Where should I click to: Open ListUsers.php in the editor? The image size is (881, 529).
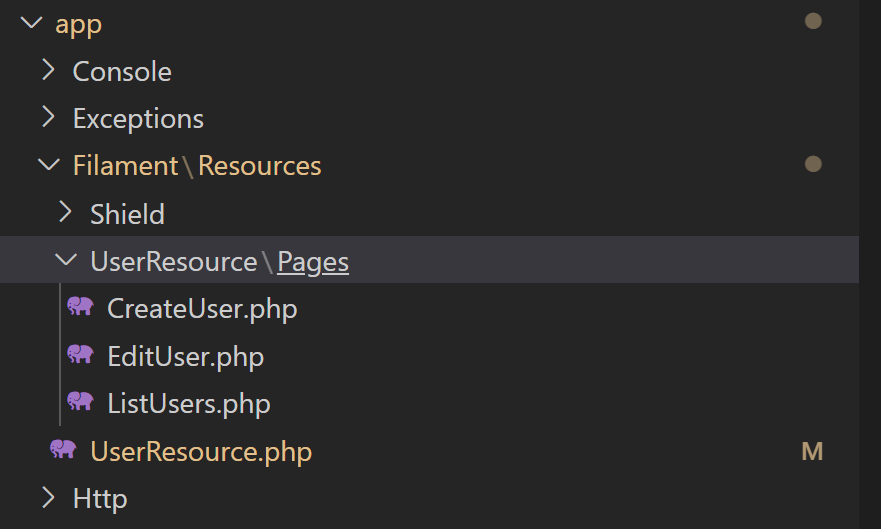(189, 403)
